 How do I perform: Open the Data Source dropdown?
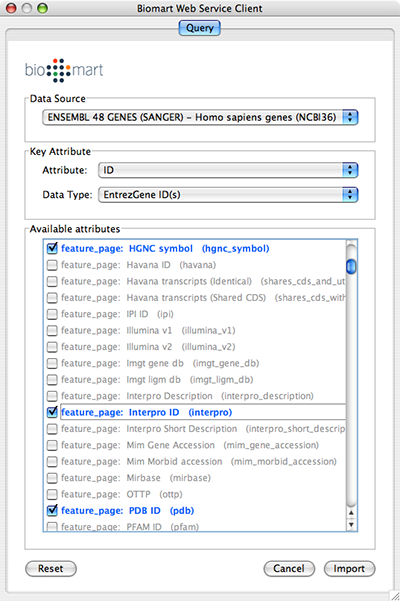coord(200,117)
